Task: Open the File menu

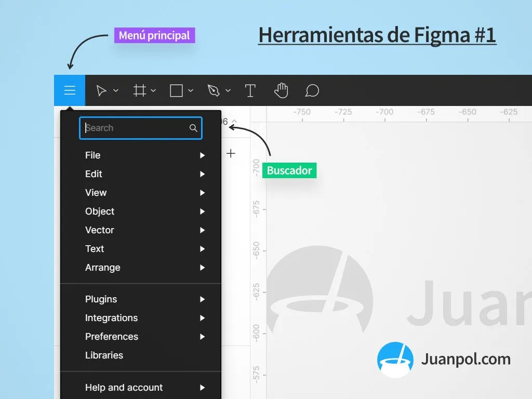Action: click(x=141, y=155)
